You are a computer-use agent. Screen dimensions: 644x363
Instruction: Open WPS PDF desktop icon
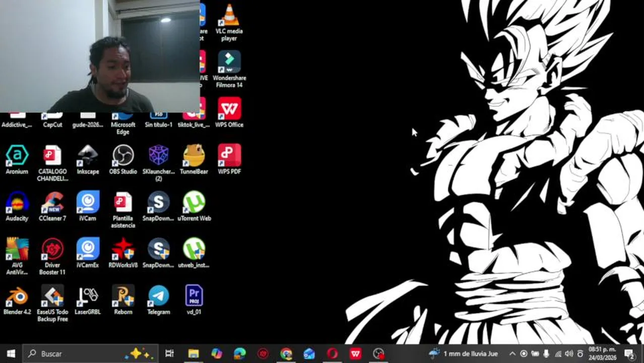coord(229,159)
